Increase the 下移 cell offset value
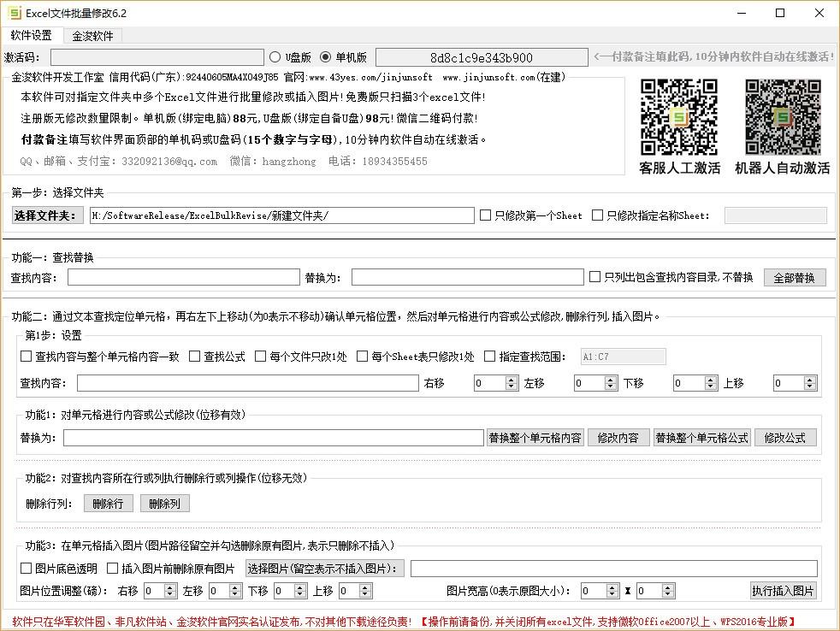Image resolution: width=840 pixels, height=631 pixels. coord(711,380)
